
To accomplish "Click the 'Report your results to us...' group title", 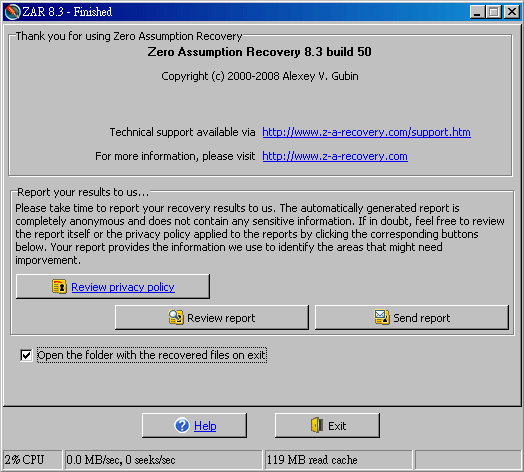I will point(83,192).
